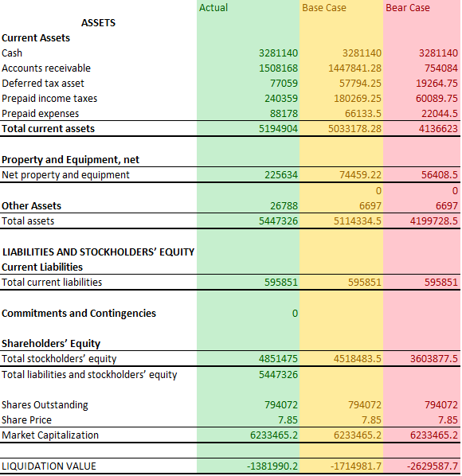Click the Shares Outstanding label
Viewport: 462px width, 476px height.
pos(45,405)
